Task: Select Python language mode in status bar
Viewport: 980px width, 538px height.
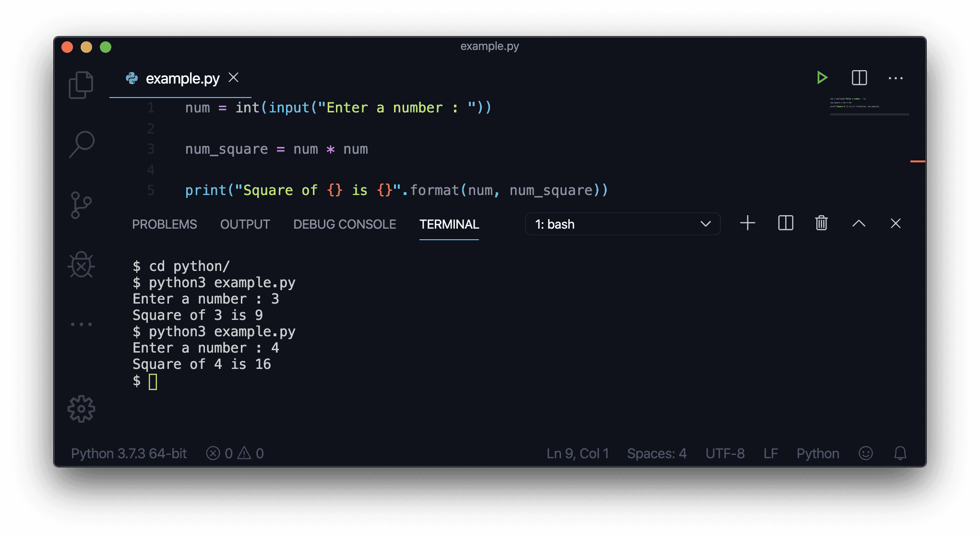Action: (x=818, y=453)
